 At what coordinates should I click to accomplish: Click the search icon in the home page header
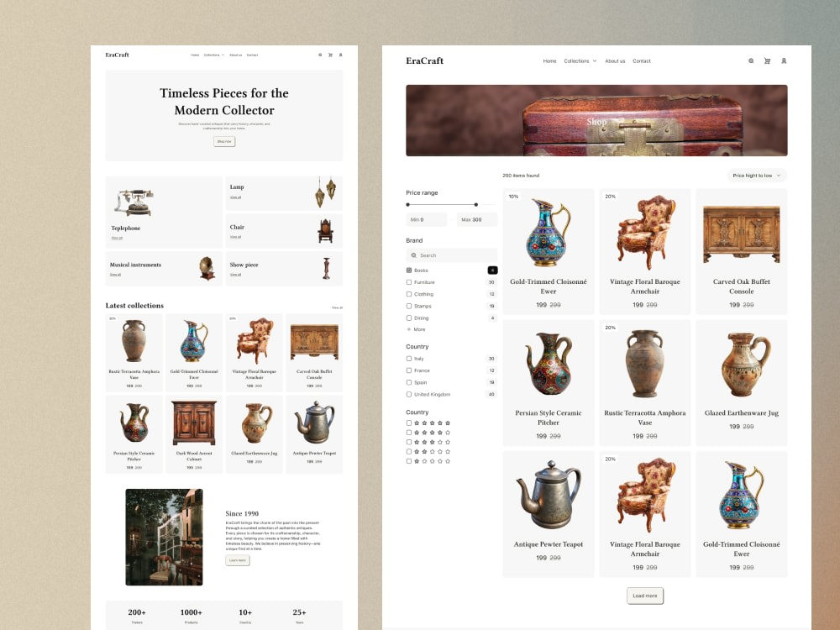(320, 55)
